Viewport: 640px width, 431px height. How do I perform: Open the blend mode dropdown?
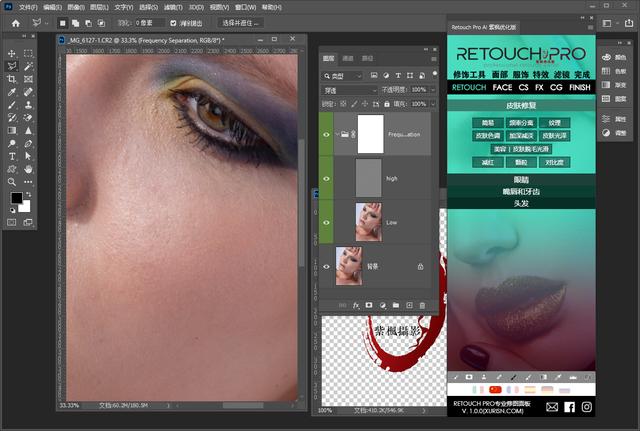(349, 90)
